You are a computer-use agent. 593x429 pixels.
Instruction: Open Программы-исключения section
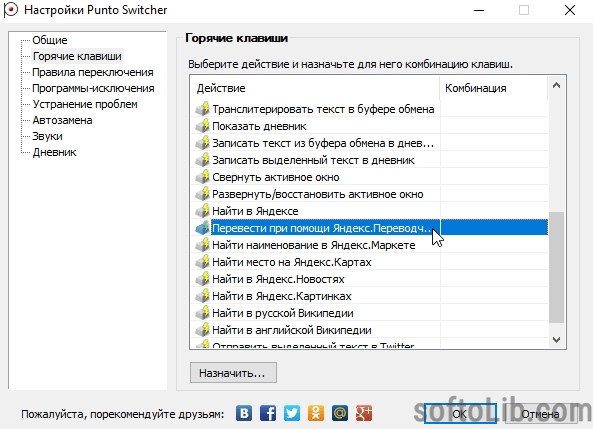point(93,88)
